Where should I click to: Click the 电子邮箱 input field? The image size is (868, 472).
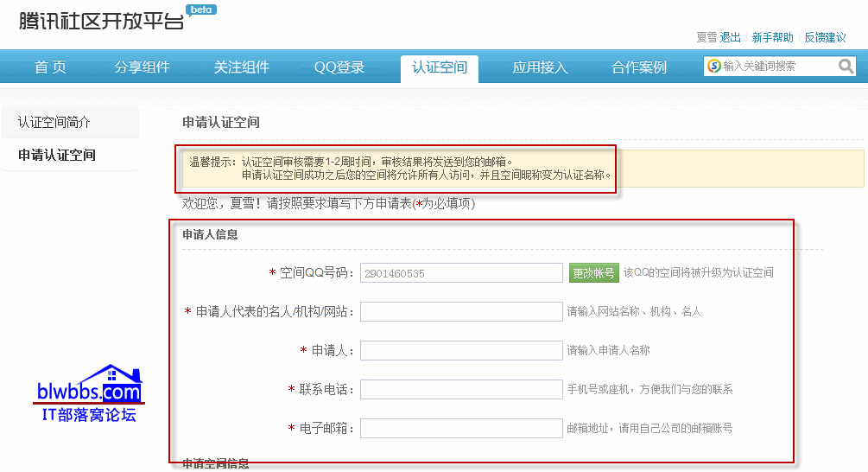point(461,428)
